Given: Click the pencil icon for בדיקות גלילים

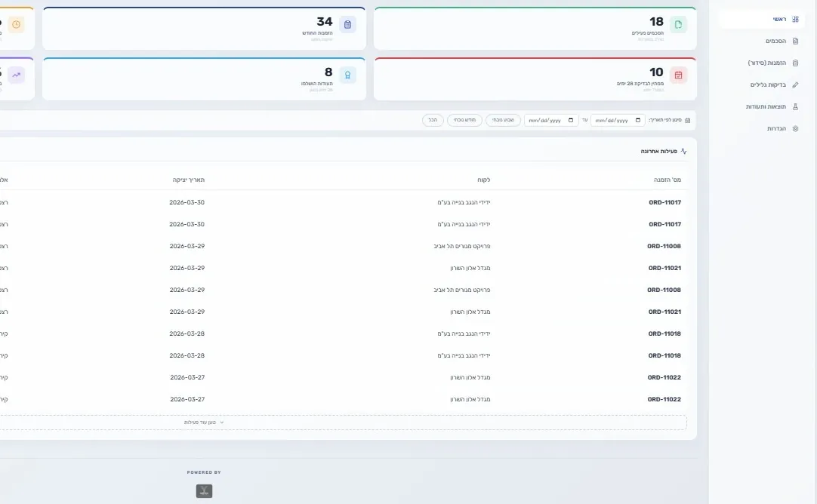Looking at the screenshot, I should (795, 85).
